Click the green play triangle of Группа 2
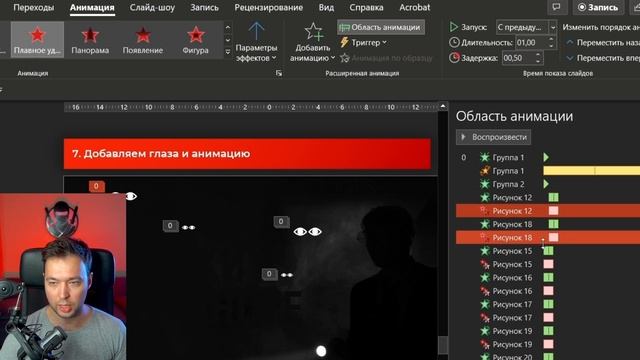Image resolution: width=640 pixels, height=360 pixels. (x=546, y=184)
